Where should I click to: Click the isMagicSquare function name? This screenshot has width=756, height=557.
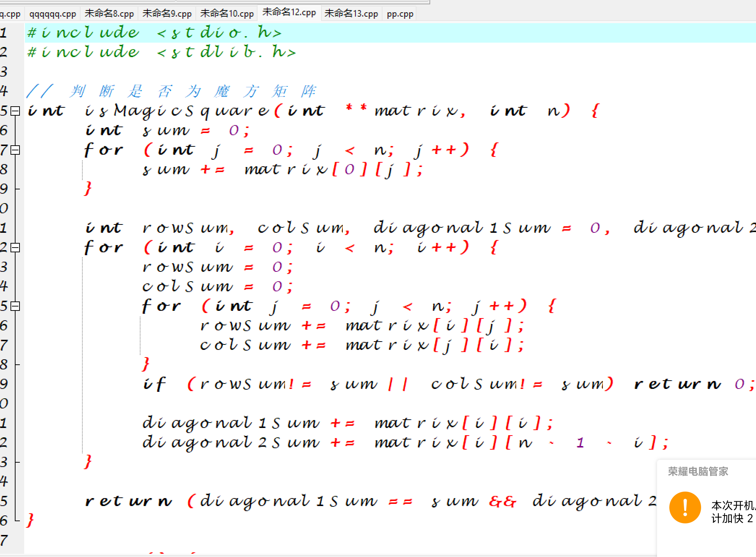pos(177,111)
